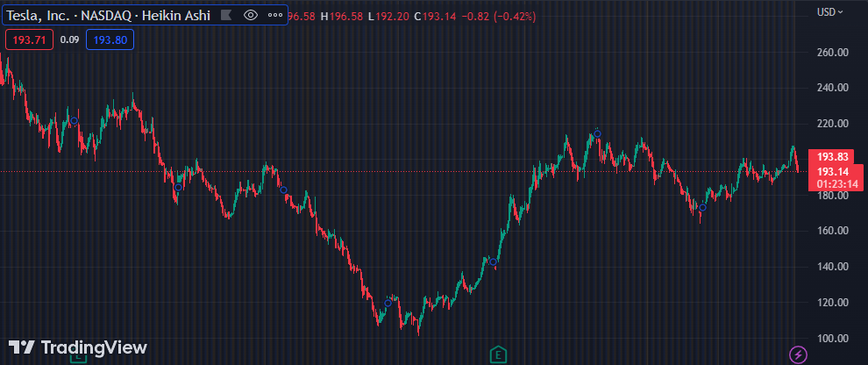
Task: Open the USD currency dropdown
Action: click(830, 11)
